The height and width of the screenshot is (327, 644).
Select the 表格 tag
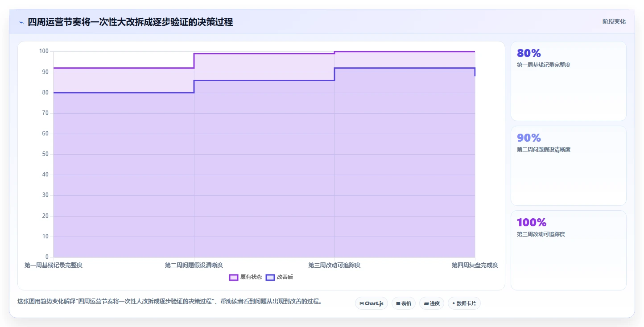click(x=404, y=303)
